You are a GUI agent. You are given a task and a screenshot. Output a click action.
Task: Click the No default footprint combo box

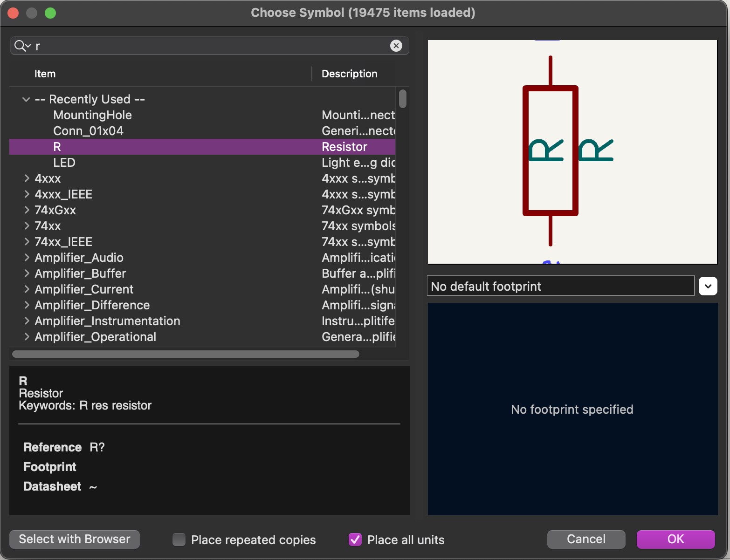tap(561, 286)
